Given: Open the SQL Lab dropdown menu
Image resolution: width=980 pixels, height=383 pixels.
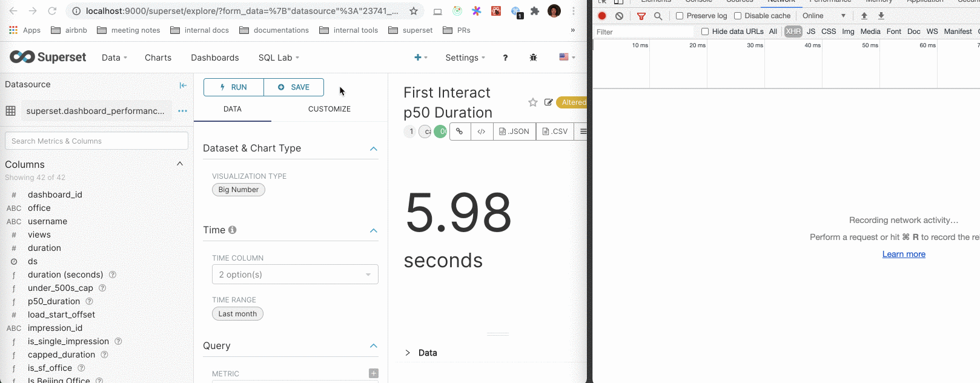Looking at the screenshot, I should [279, 58].
